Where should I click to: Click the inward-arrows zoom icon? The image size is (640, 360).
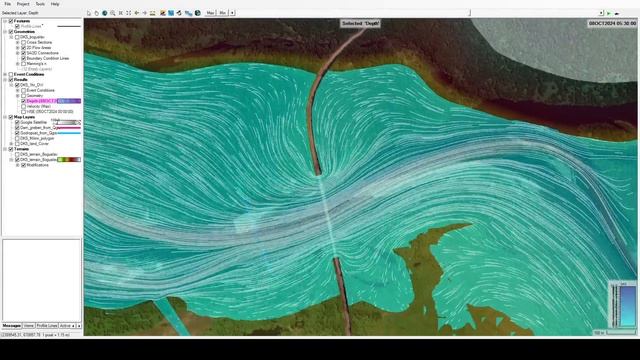pos(121,13)
